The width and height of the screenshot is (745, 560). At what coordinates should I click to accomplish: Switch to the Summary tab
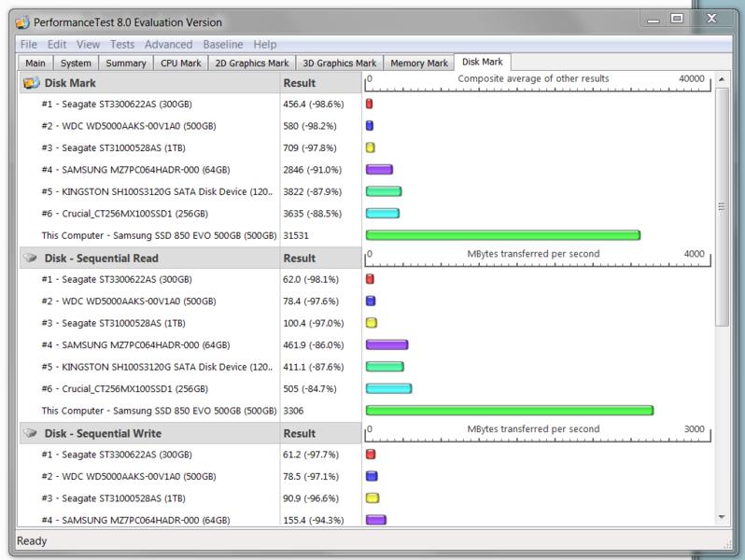point(126,63)
